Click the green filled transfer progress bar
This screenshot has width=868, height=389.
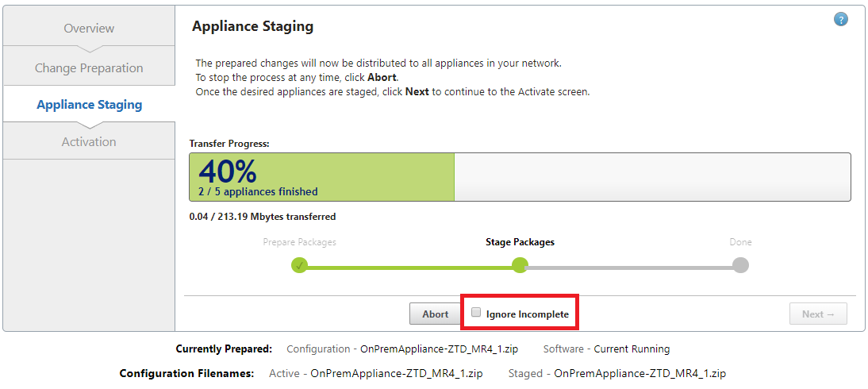click(x=321, y=177)
